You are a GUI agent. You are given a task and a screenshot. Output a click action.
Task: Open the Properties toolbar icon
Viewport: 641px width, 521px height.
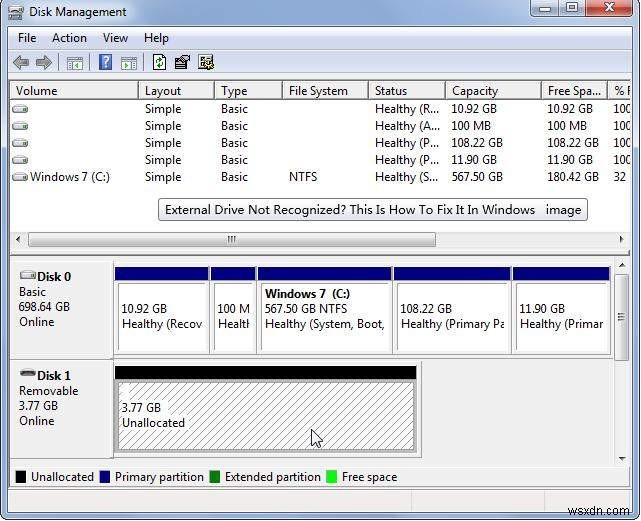(182, 63)
